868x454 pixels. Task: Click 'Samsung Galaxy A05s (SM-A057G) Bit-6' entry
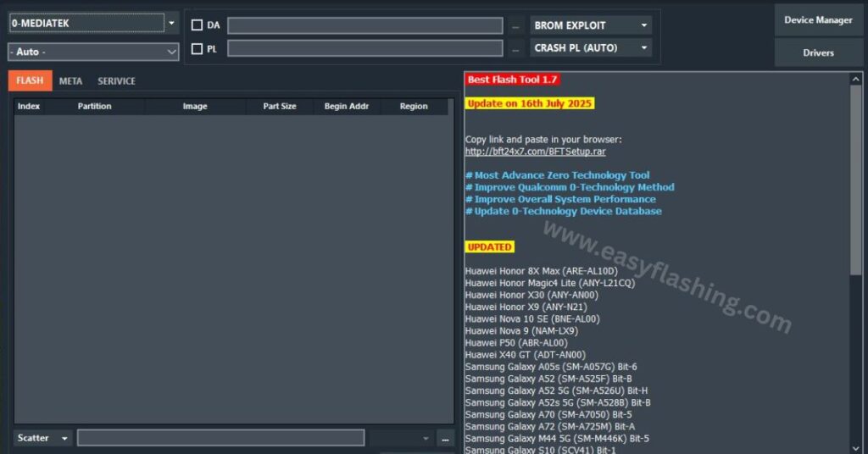(551, 368)
